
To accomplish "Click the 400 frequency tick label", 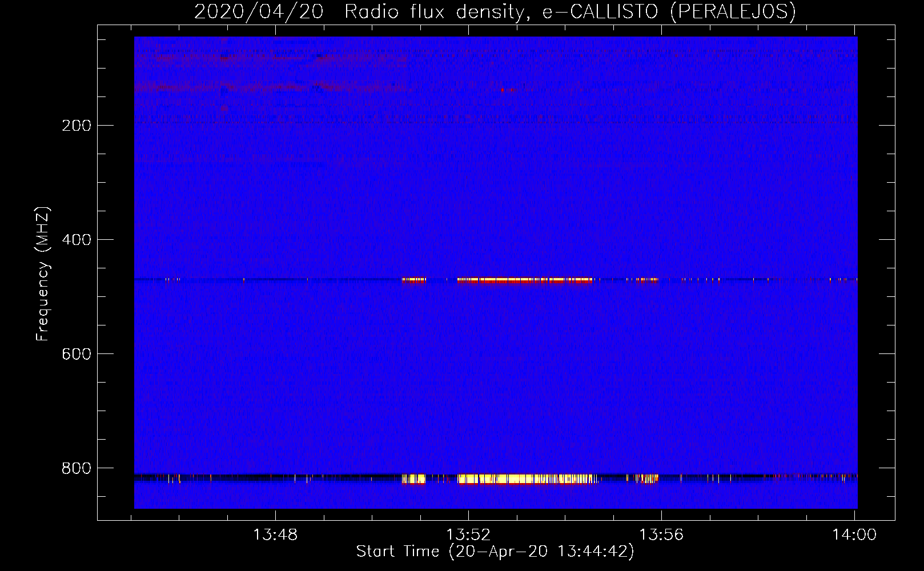I will point(77,240).
